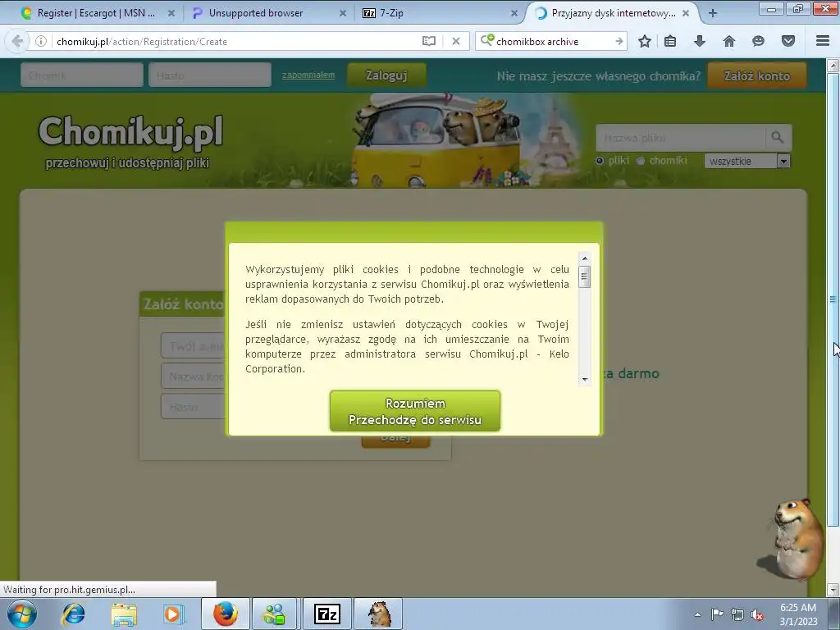Open the 'wszystkie' dropdown
This screenshot has width=840, height=630.
pyautogui.click(x=747, y=161)
